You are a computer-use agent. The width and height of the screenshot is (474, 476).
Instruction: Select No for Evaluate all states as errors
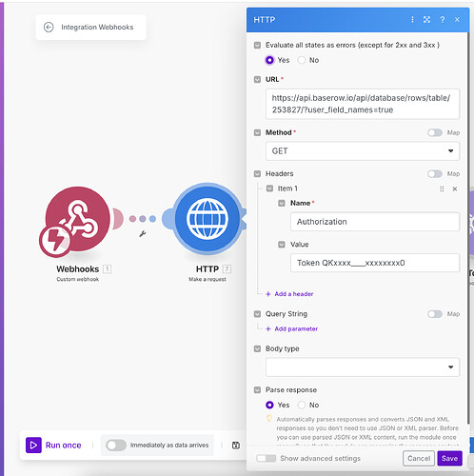click(x=302, y=60)
